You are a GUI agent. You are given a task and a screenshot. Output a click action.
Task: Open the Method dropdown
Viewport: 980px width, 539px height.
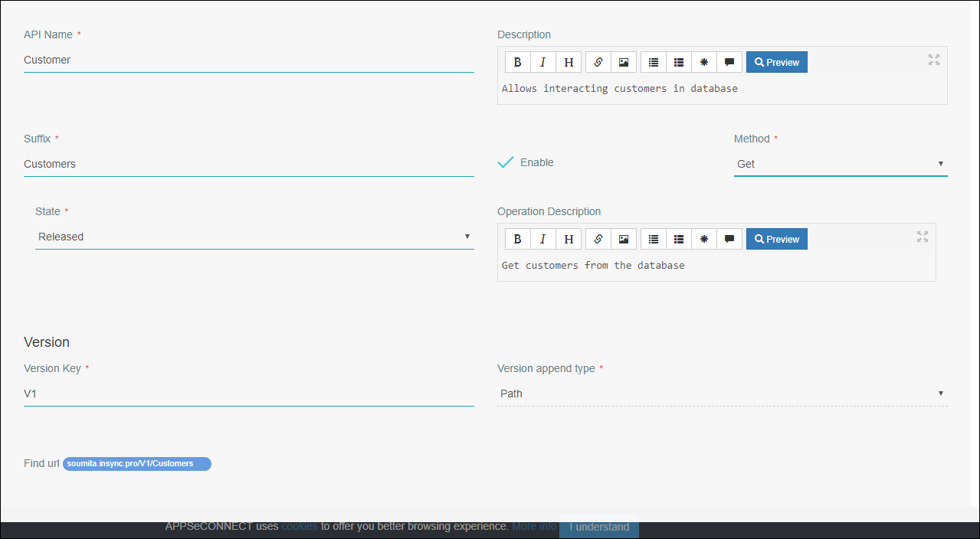click(939, 163)
